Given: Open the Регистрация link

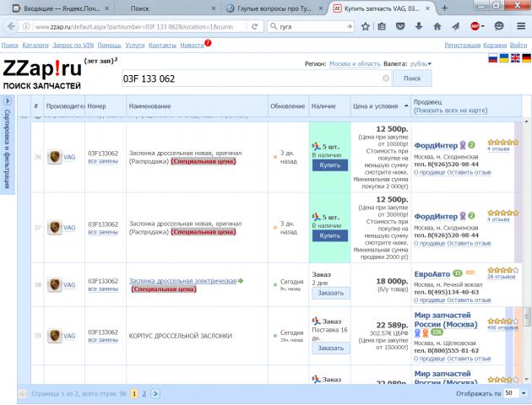Looking at the screenshot, I should 463,45.
